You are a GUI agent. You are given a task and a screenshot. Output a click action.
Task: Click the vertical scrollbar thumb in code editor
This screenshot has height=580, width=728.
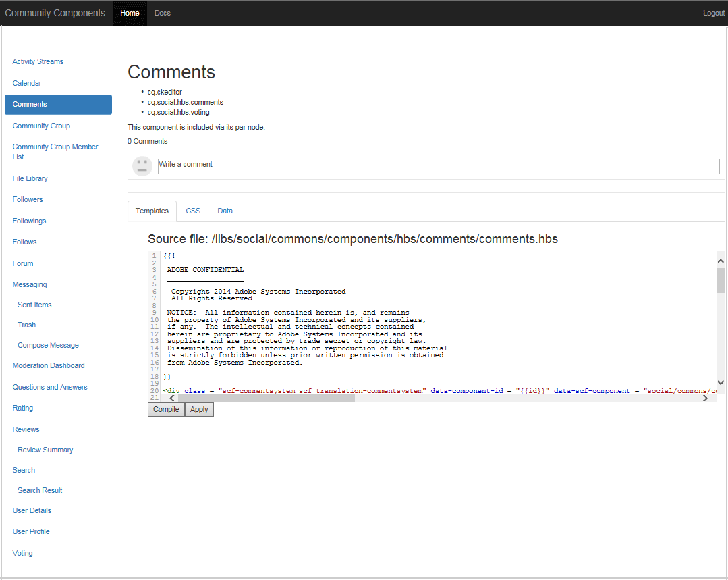[721, 281]
